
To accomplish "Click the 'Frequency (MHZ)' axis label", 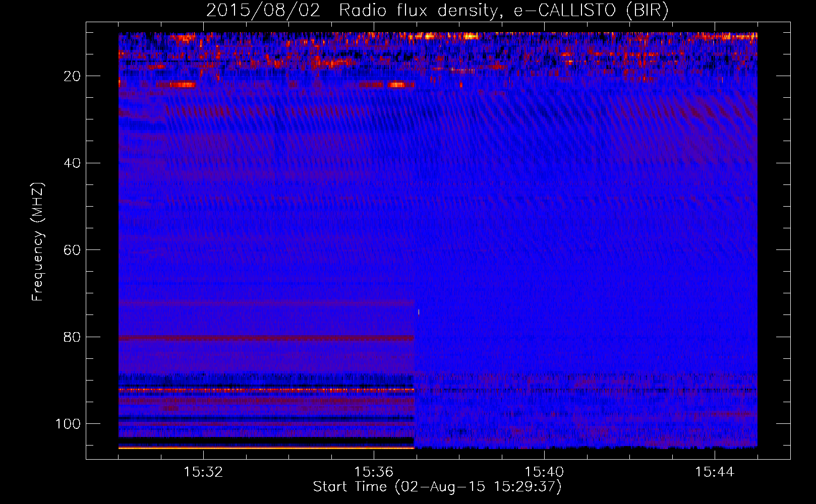I will pyautogui.click(x=38, y=242).
